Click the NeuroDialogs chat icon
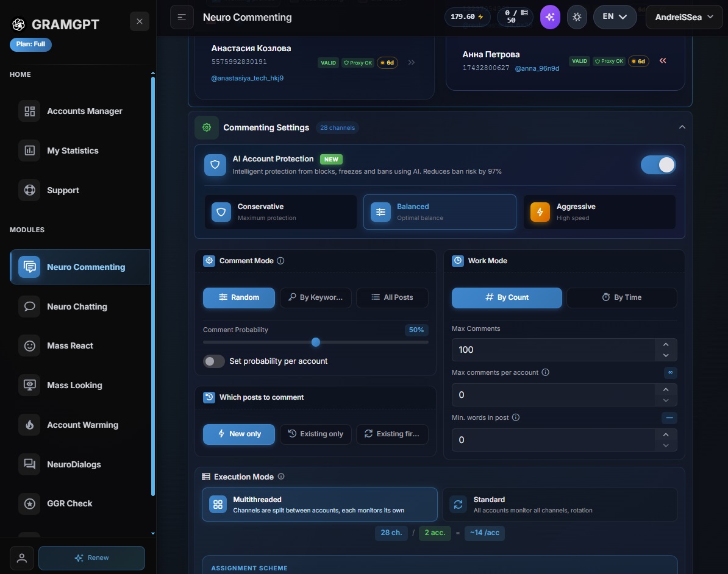The image size is (728, 574). (30, 464)
